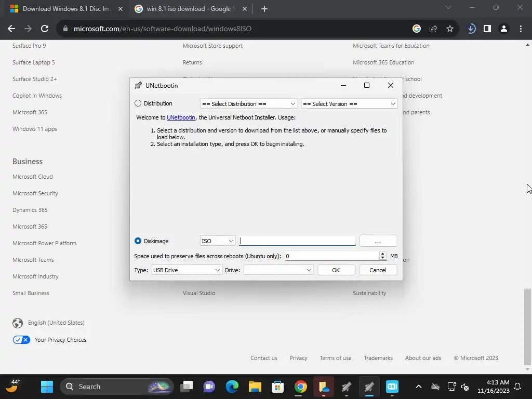Click Contact us footer link

(263, 358)
